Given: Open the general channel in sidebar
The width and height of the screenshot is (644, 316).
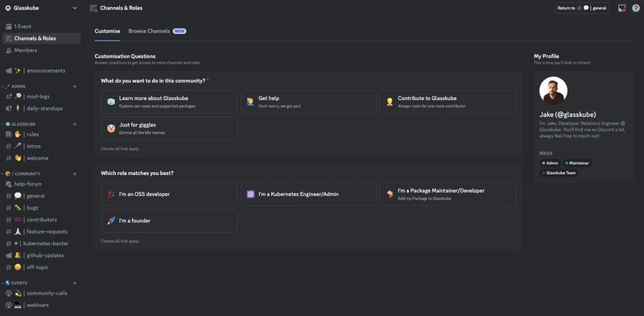Looking at the screenshot, I should tap(41, 196).
